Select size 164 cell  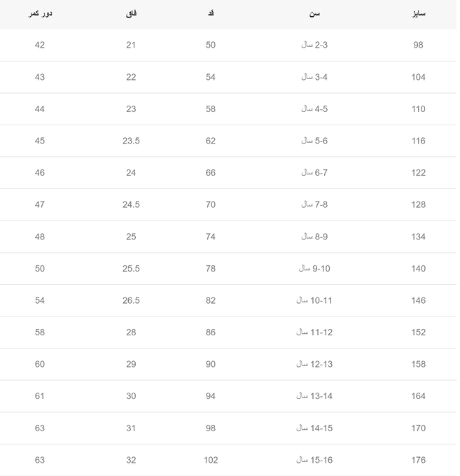[418, 396]
